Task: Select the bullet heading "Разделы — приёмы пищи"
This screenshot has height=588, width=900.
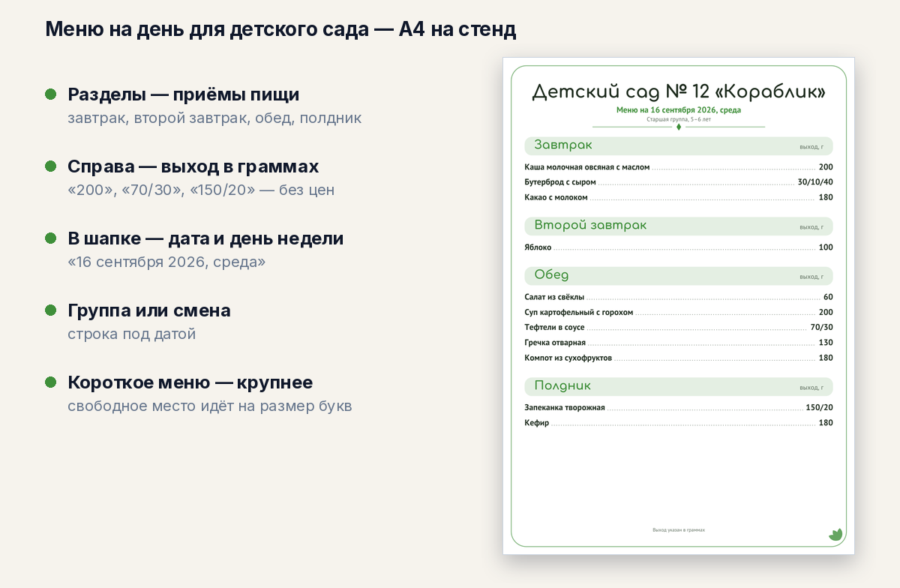Action: [x=184, y=95]
